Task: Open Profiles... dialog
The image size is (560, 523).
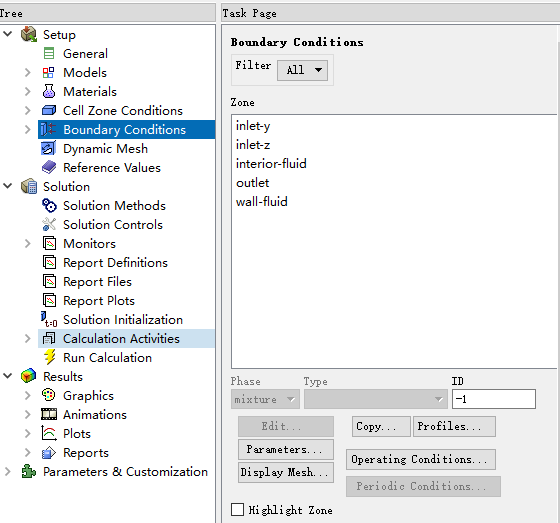Action: (x=454, y=426)
